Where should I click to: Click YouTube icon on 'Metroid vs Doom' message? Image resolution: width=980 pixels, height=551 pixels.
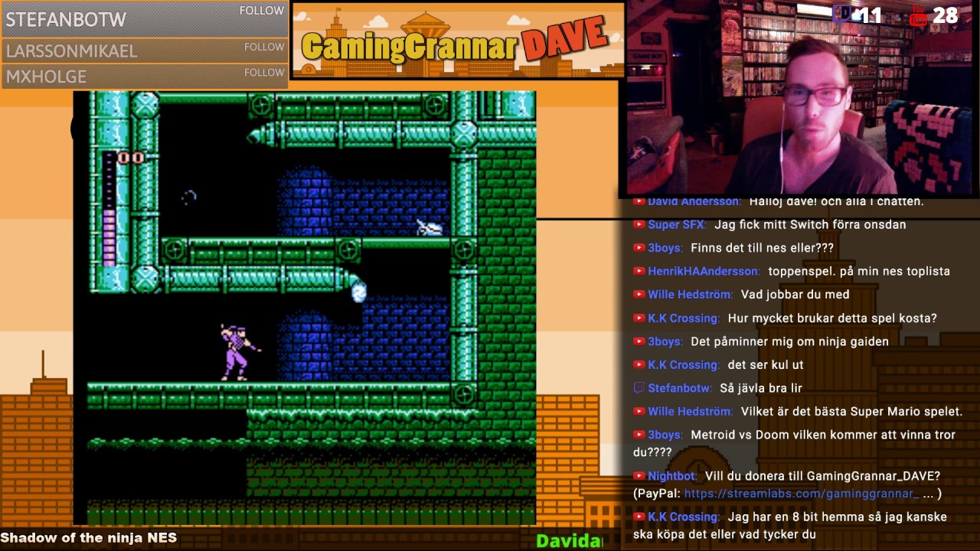(639, 435)
